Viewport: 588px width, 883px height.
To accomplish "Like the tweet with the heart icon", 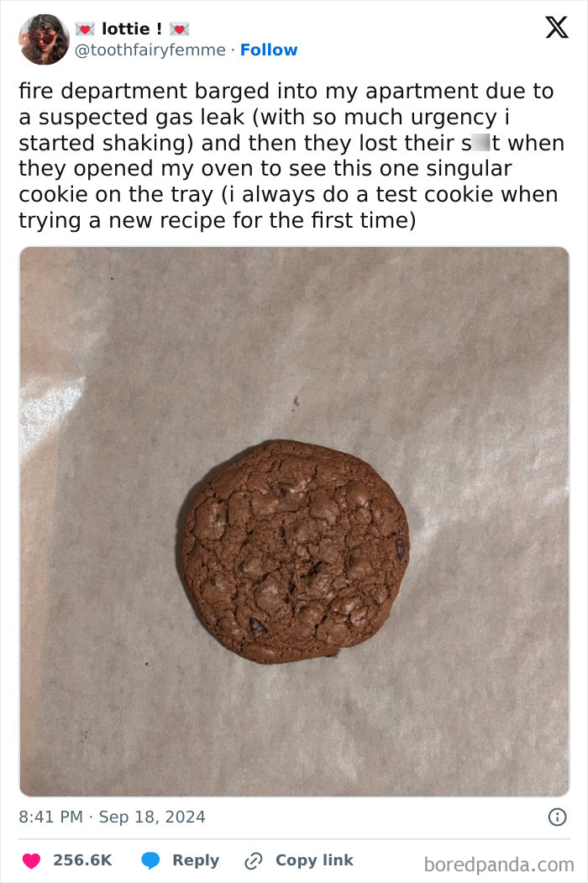I will (x=32, y=860).
